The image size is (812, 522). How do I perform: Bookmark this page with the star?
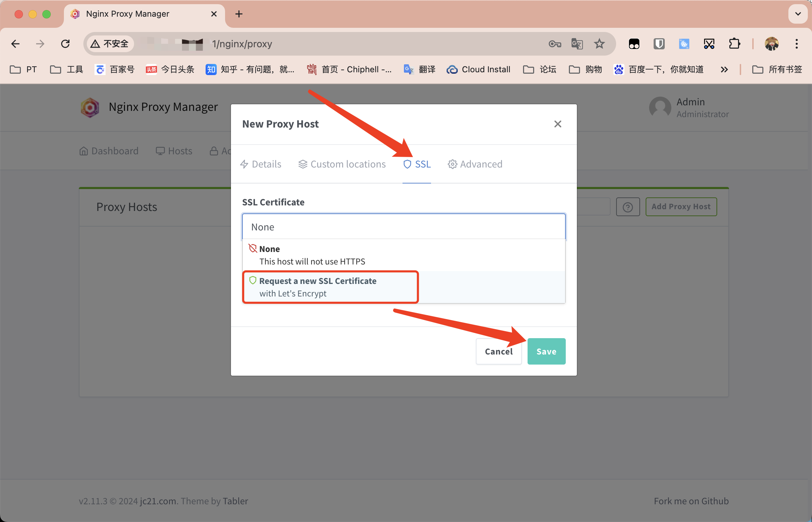599,44
